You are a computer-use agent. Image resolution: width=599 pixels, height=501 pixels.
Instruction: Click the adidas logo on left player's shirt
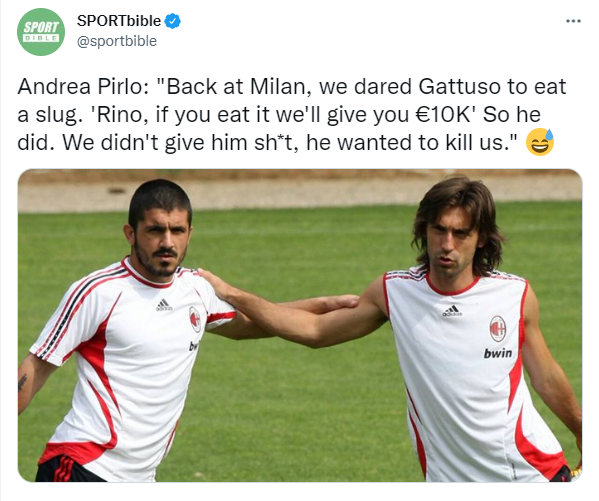164,305
